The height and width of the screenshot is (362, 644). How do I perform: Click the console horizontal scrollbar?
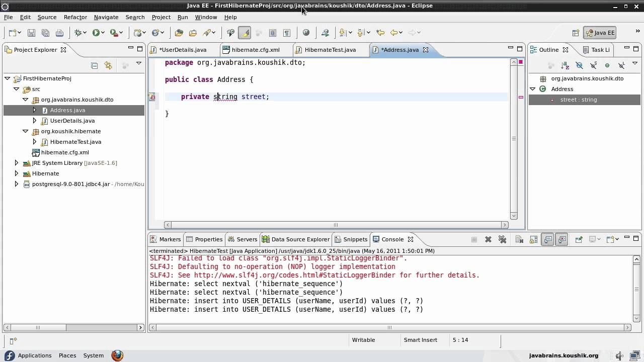[x=389, y=327]
